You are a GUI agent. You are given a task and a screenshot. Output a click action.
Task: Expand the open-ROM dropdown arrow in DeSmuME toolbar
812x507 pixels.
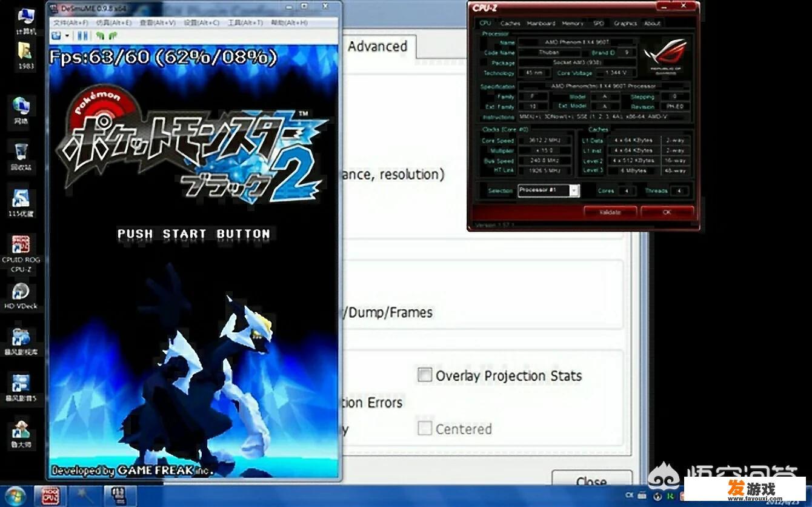pos(66,36)
